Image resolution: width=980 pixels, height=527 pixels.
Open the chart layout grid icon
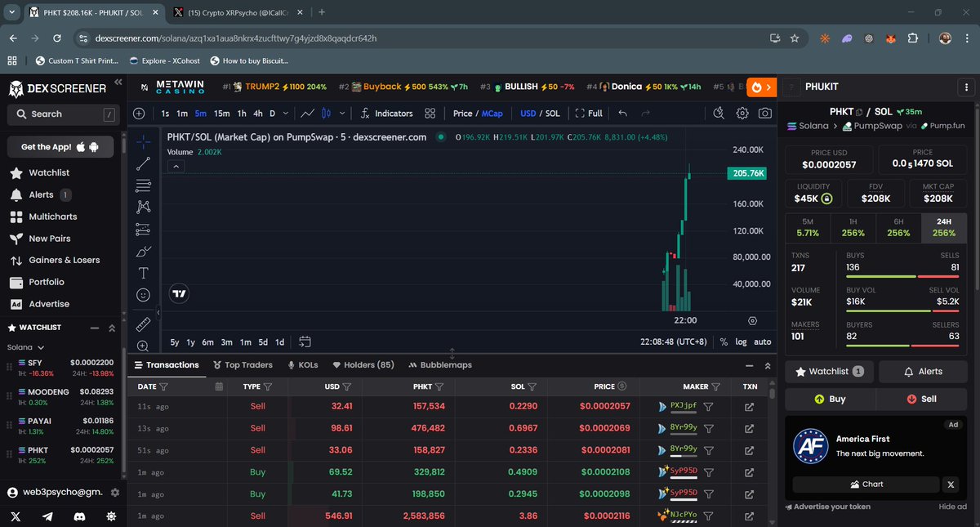click(430, 114)
